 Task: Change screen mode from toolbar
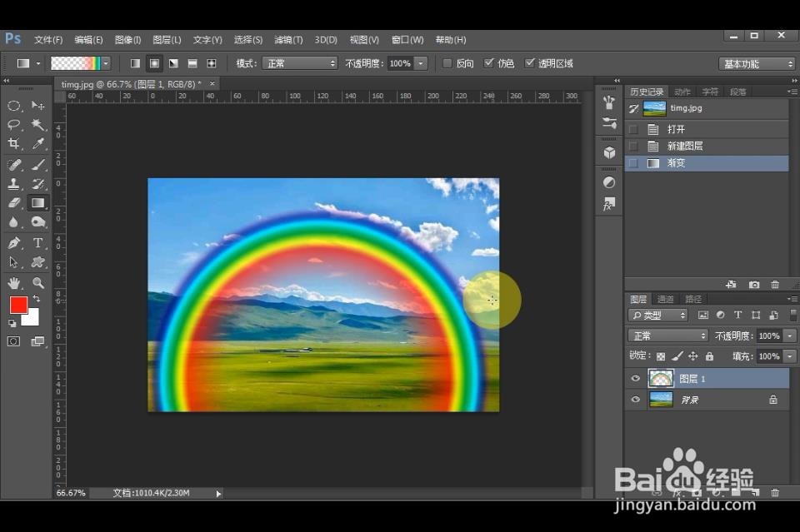(x=37, y=341)
